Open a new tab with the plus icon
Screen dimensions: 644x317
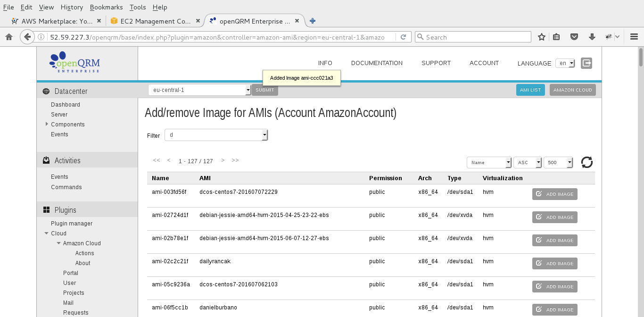312,21
